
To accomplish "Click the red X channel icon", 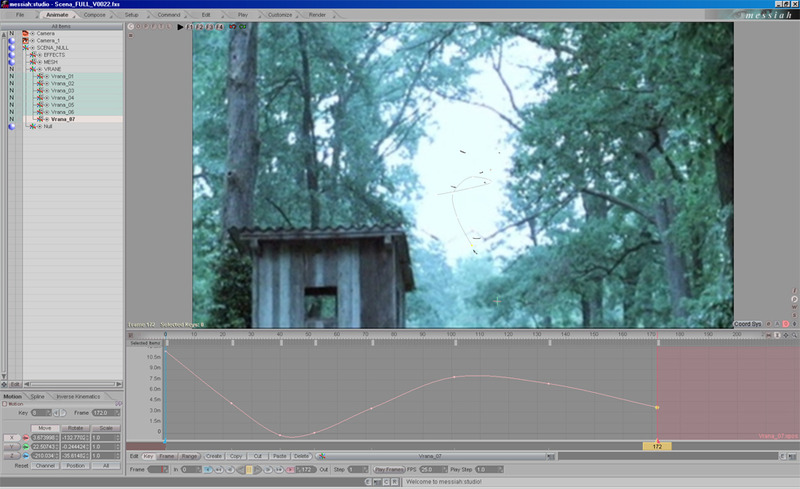I will coord(25,438).
